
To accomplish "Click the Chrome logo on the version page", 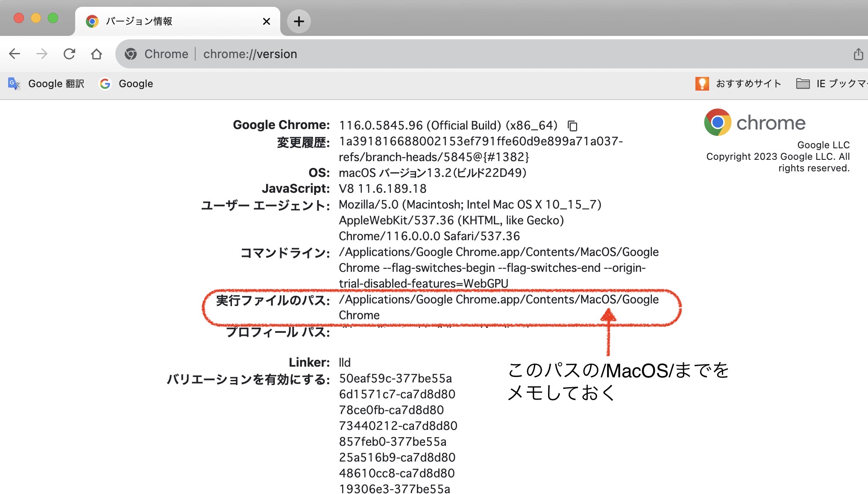I will coord(718,123).
